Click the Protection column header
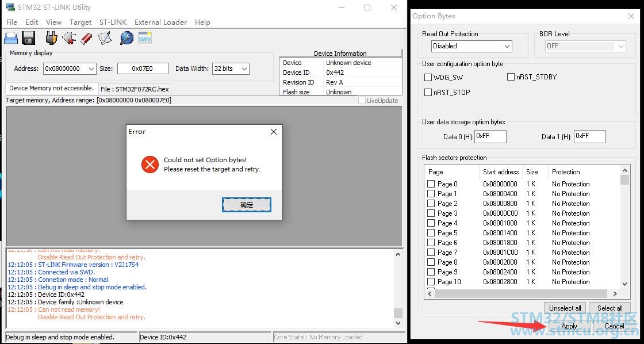Viewport: 644px width, 344px height. (584, 172)
